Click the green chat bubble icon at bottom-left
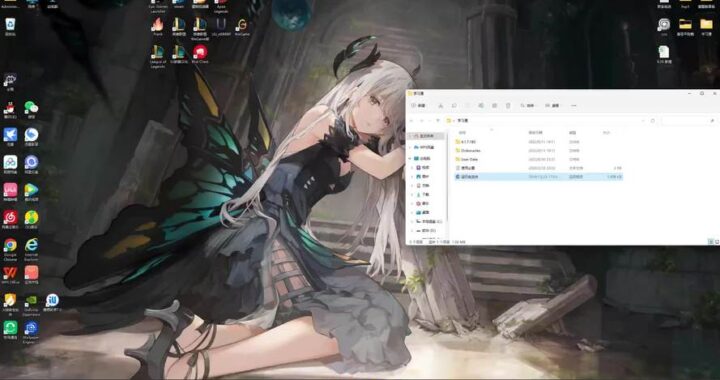The image size is (720, 380). [x=10, y=330]
